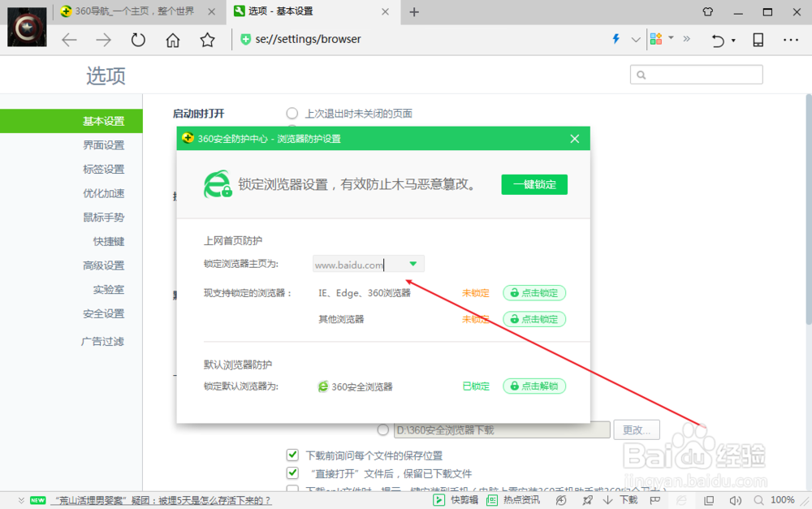Click the green security shield in address bar
This screenshot has width=812, height=509.
(246, 39)
